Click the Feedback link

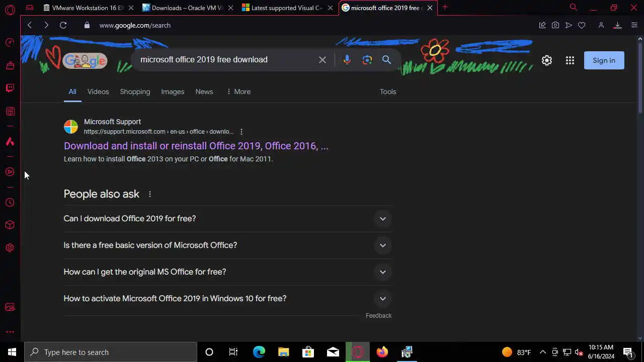pyautogui.click(x=378, y=316)
